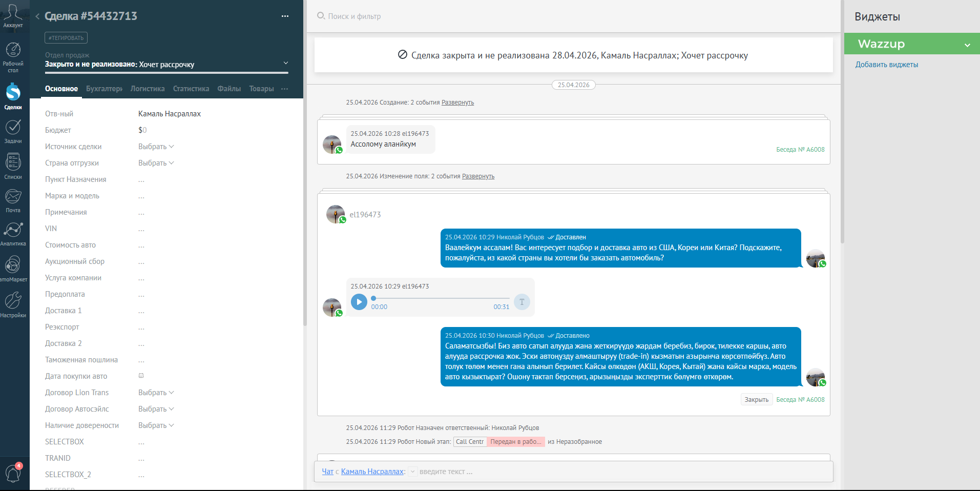
Task: Open calendar icon for Дата покупки авто
Action: (x=141, y=376)
